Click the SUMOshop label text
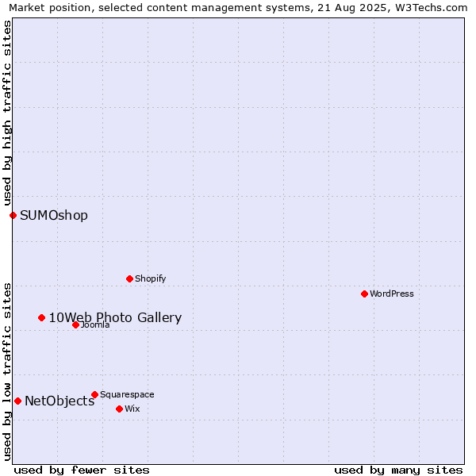Image resolution: width=476 pixels, height=476 pixels. [x=54, y=216]
